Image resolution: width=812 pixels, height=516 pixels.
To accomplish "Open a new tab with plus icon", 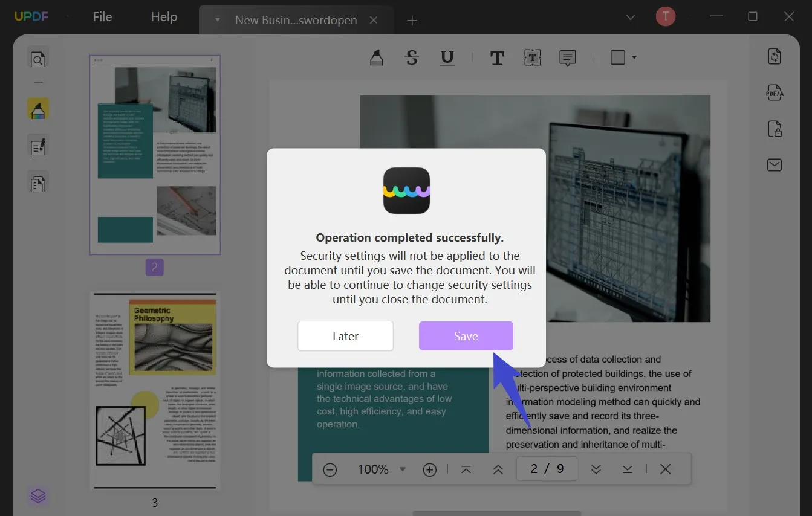I will click(412, 21).
